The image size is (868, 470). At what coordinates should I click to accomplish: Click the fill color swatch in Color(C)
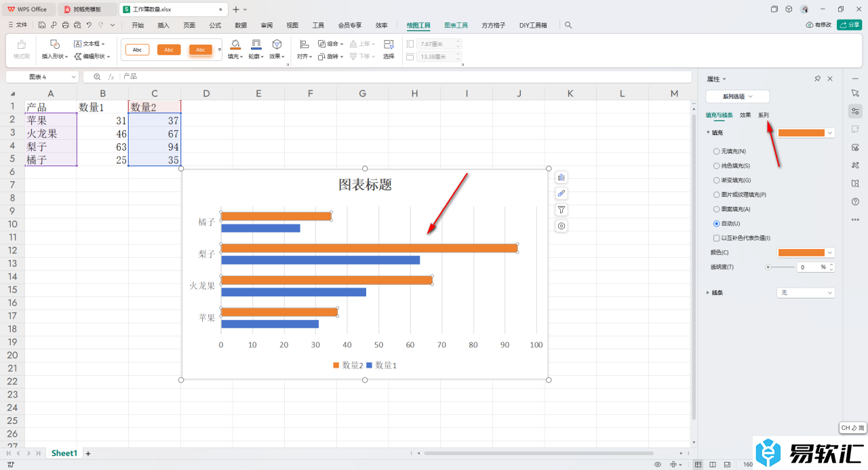[802, 252]
